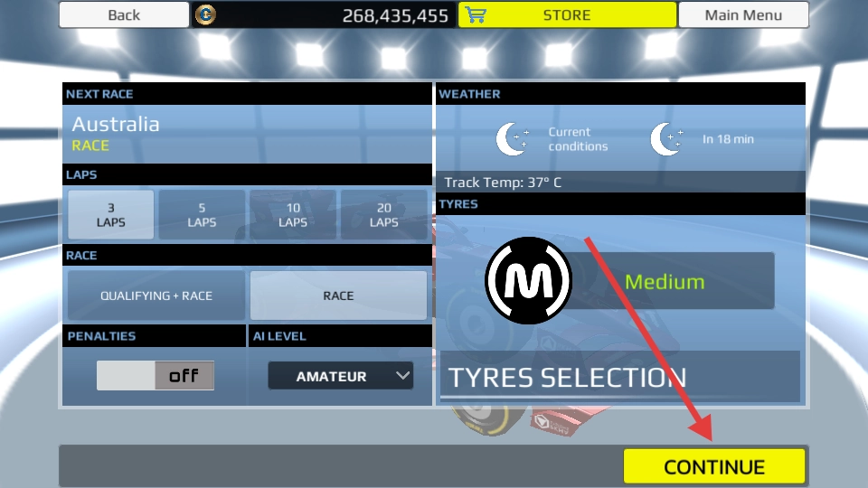Open the Medium tyre selector
This screenshot has width=868, height=488.
665,281
